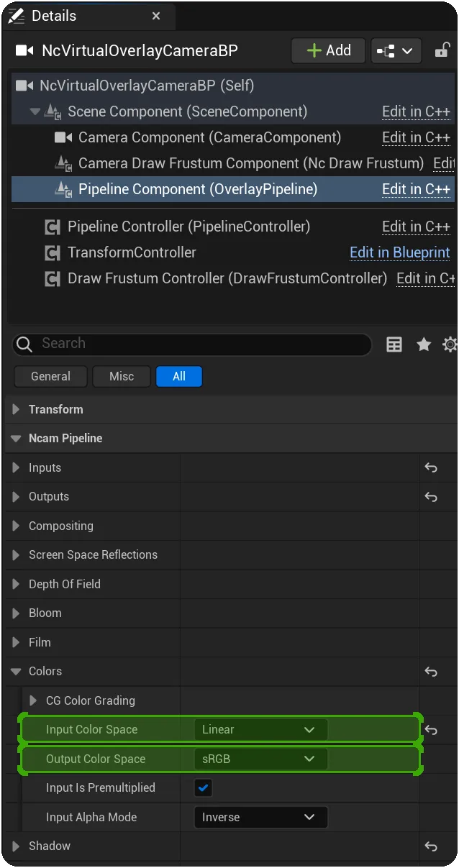The width and height of the screenshot is (459, 868).
Task: Uncheck Input Is Premultiplied checkbox
Action: coord(204,788)
